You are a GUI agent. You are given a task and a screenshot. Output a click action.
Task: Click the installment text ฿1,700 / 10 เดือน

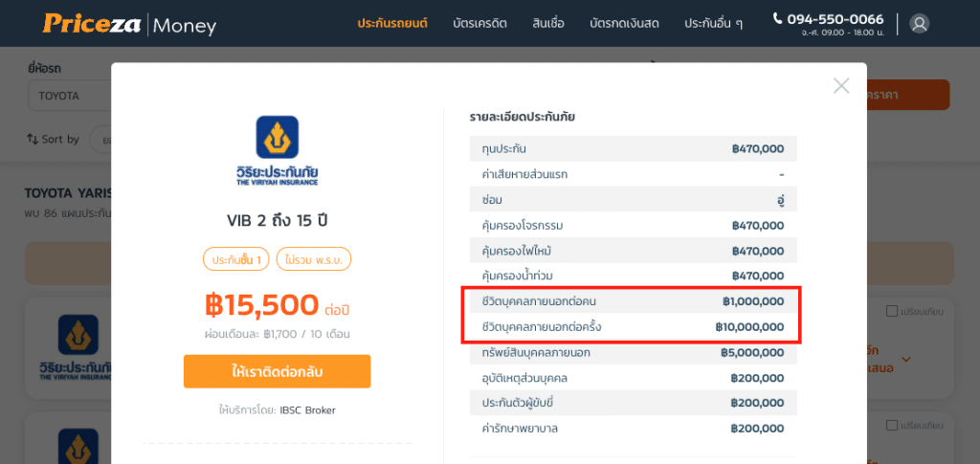(277, 334)
